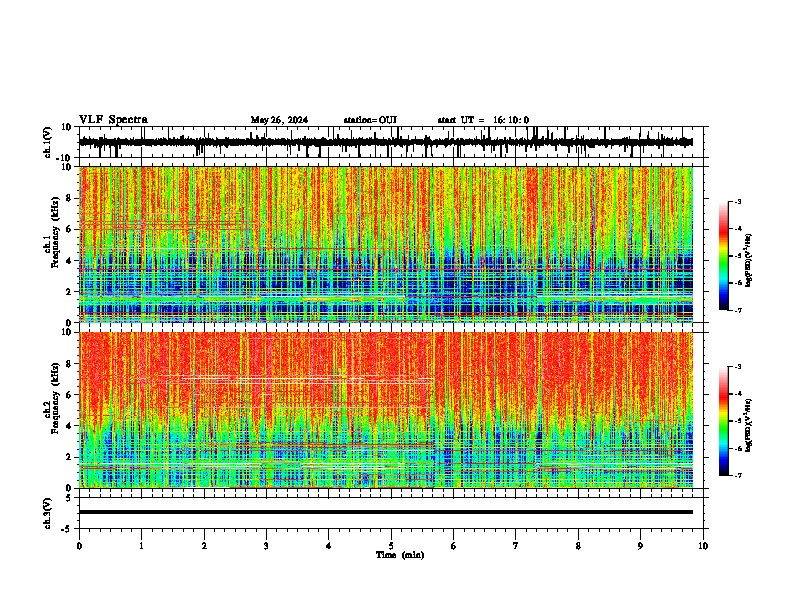The width and height of the screenshot is (792, 612).
Task: Select the "start UT = 16:10:0" header text
Action: 483,120
